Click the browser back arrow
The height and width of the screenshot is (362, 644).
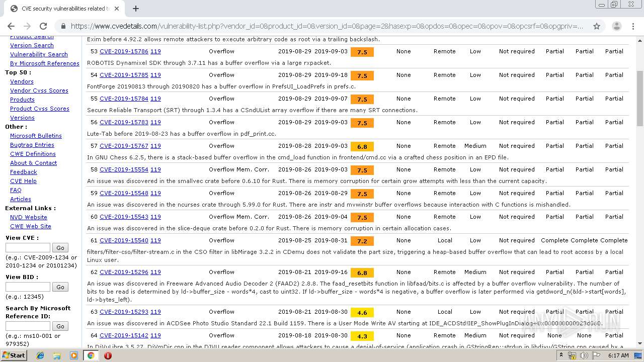[11, 26]
